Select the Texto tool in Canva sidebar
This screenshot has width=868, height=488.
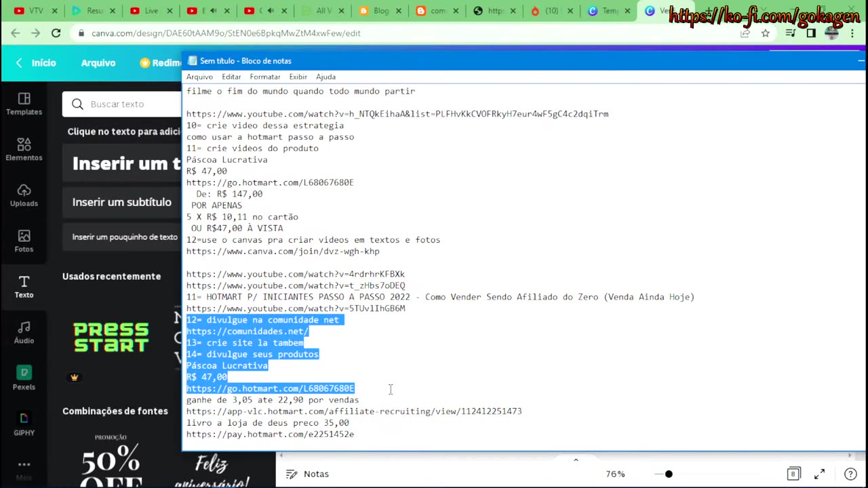(24, 287)
